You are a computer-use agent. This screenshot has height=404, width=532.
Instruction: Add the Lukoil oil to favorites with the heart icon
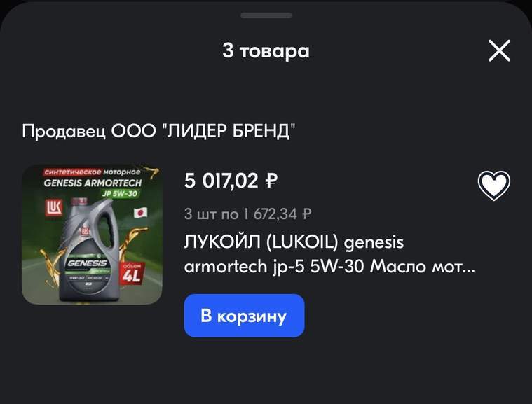[x=493, y=185]
